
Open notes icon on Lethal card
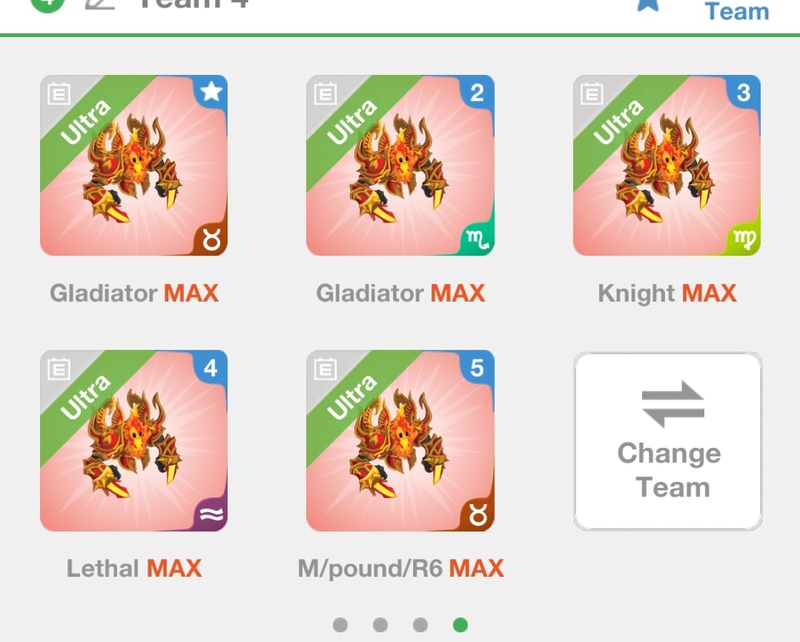pos(59,369)
